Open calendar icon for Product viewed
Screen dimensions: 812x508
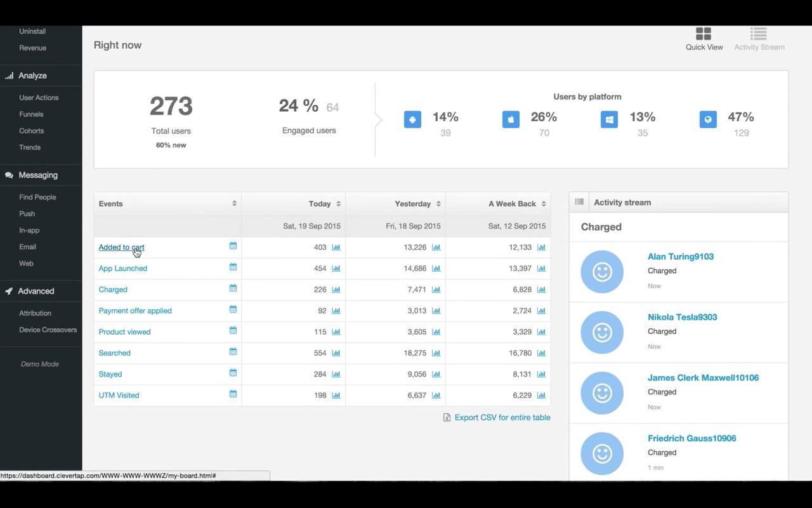tap(233, 331)
